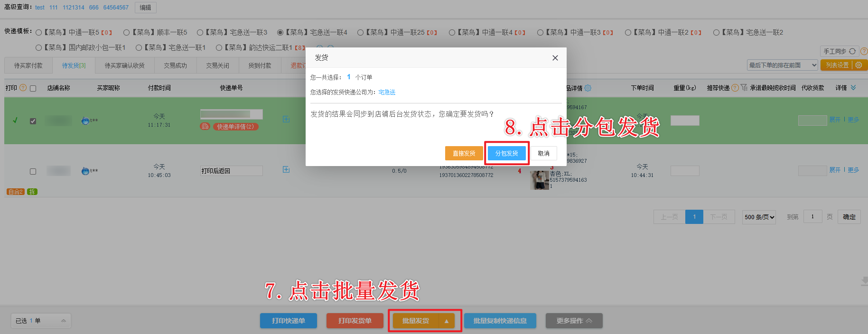The height and width of the screenshot is (334, 868).
Task: Close the 发货 dialog with the X
Action: (555, 58)
